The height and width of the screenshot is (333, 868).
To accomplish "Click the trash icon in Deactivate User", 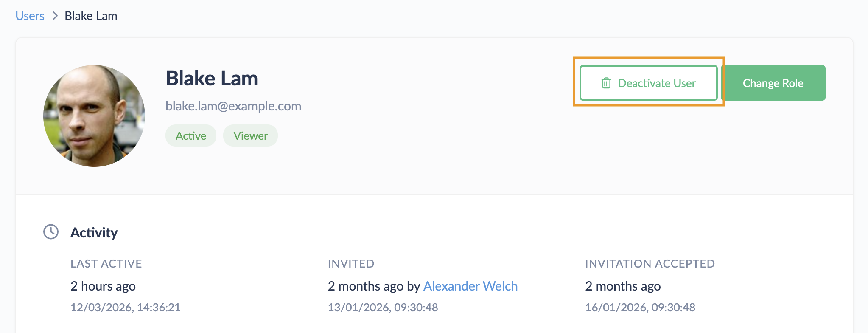I will click(606, 83).
